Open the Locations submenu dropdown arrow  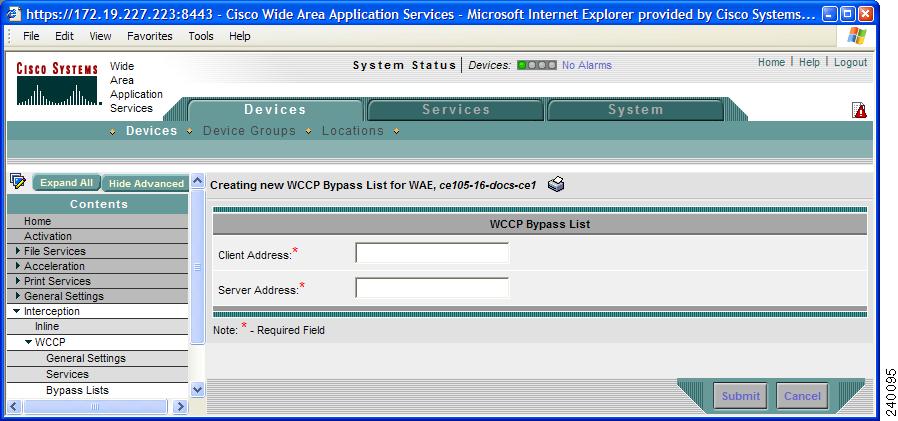(x=396, y=132)
